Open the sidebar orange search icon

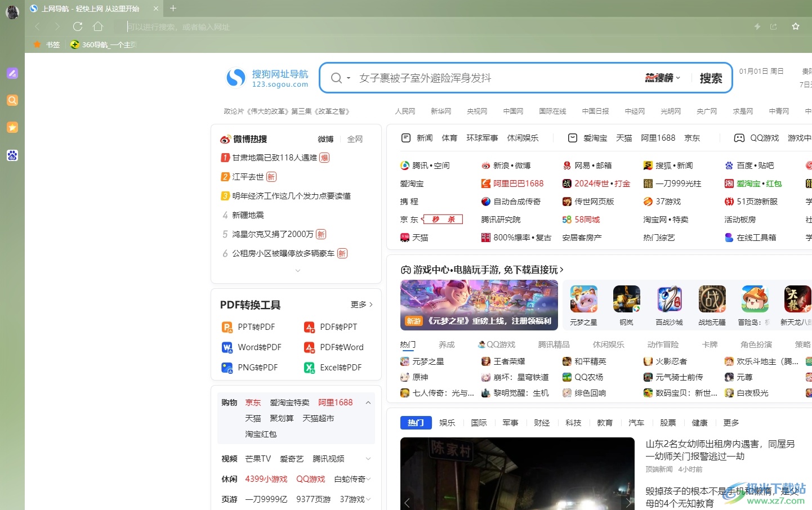click(12, 100)
